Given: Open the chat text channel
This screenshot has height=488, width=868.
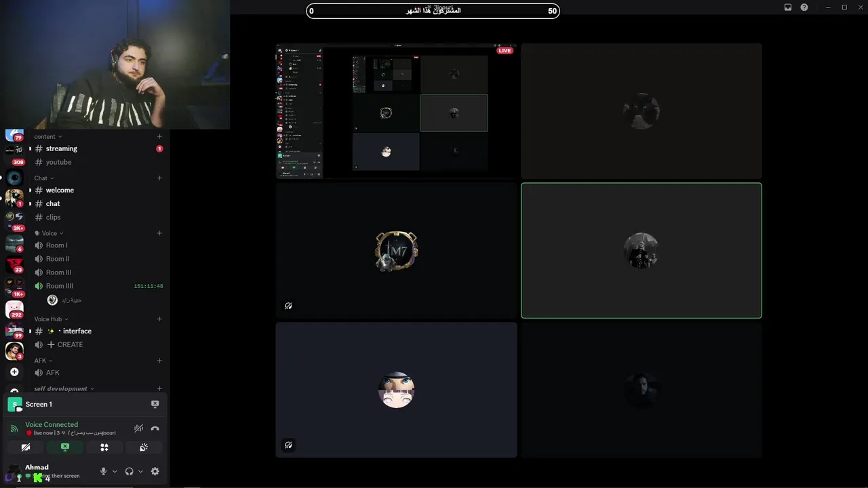Looking at the screenshot, I should click(x=98, y=203).
